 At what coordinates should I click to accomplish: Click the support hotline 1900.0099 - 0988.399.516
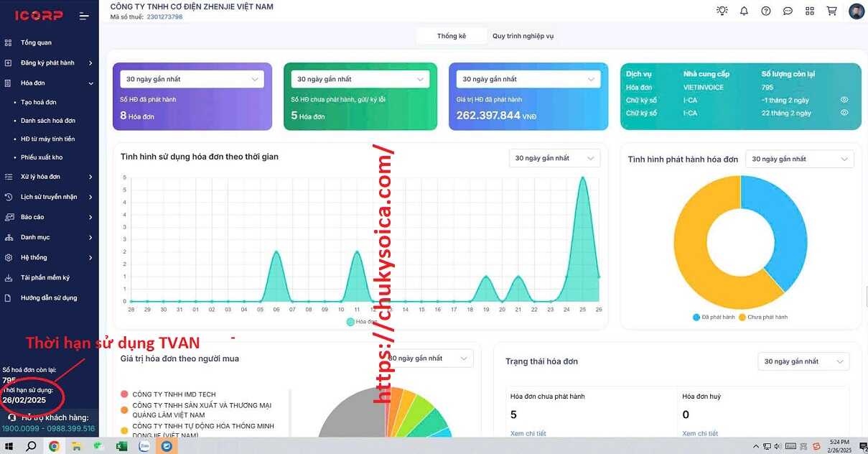point(48,428)
